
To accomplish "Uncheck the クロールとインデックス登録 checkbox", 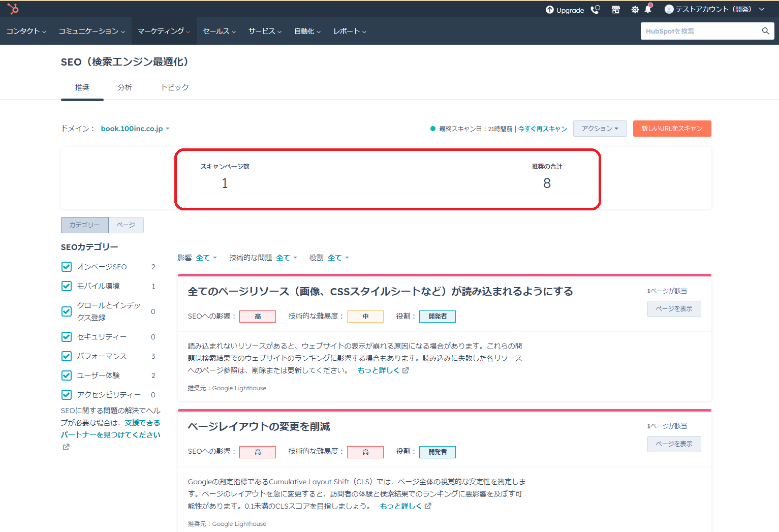I will point(67,311).
